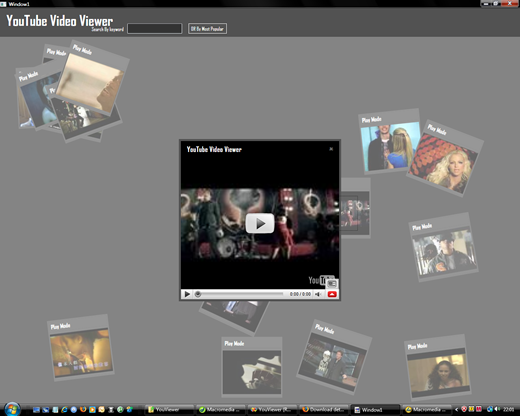Click the large play overlay on the video
520x416 pixels.
(x=260, y=223)
